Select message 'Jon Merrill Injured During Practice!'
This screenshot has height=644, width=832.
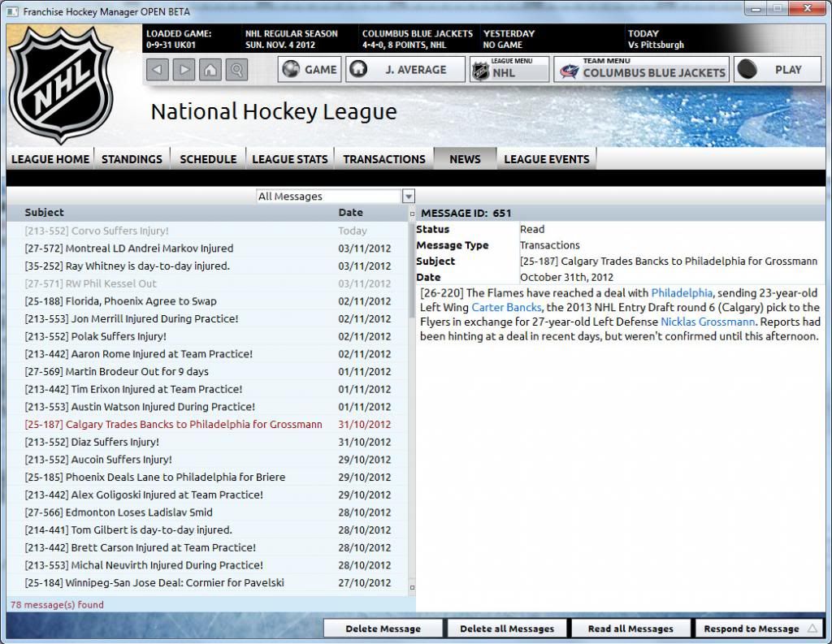(207, 319)
